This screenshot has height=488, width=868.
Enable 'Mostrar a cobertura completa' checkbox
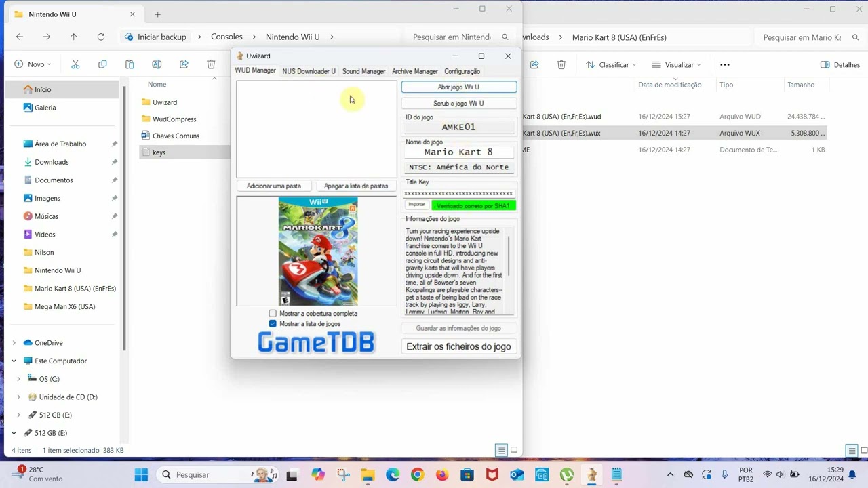(273, 314)
